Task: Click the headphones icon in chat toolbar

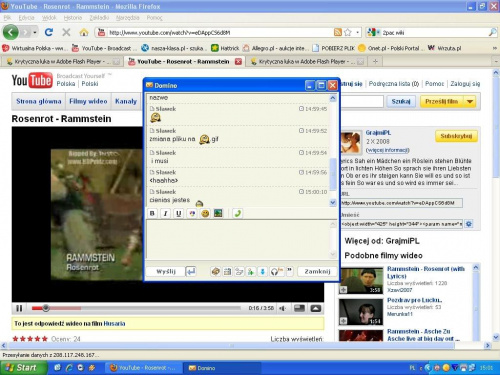Action: click(x=275, y=272)
